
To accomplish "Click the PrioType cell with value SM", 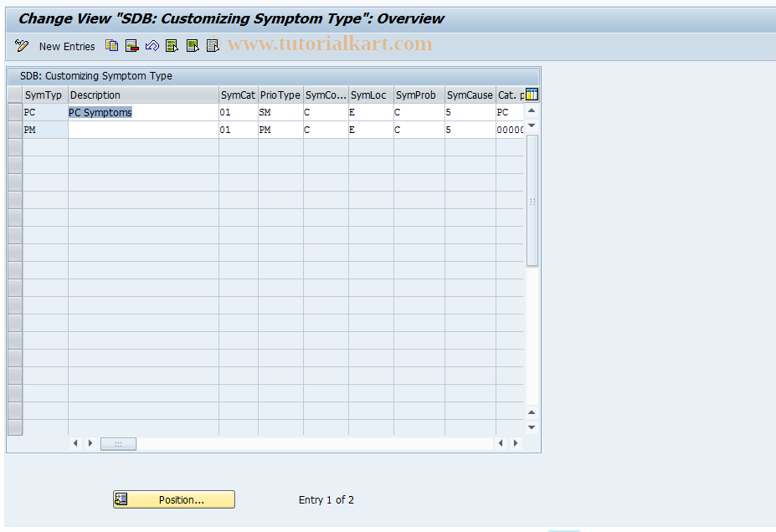I will click(280, 112).
